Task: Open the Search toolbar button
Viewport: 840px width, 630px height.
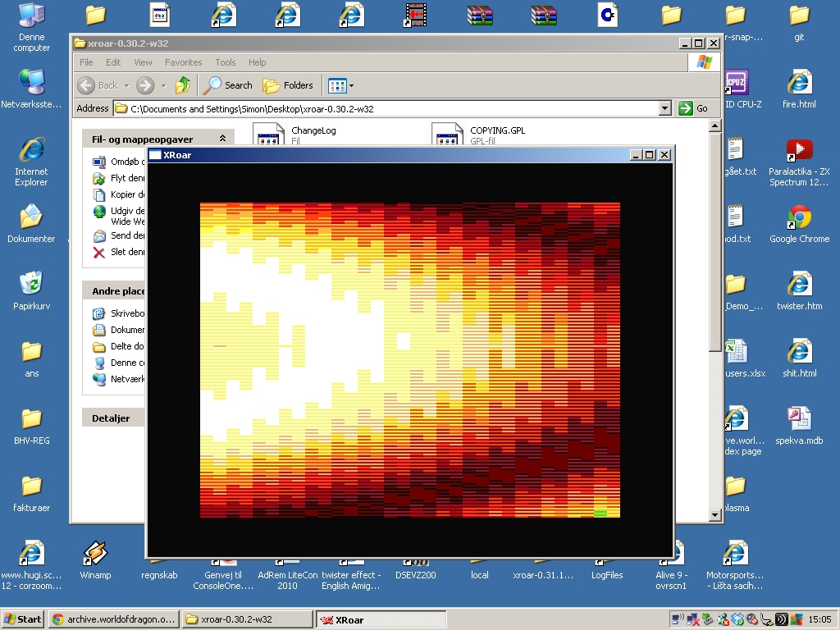Action: [x=229, y=85]
